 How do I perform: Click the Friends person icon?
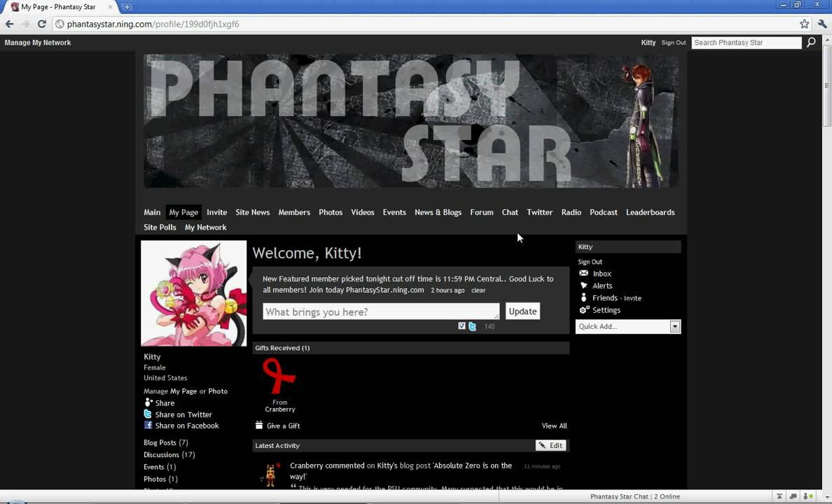583,297
